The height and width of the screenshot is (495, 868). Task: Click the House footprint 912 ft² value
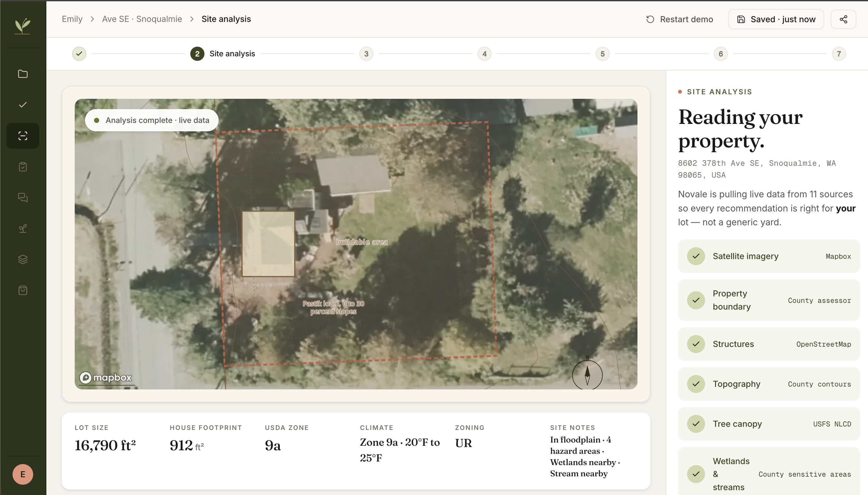pos(187,445)
